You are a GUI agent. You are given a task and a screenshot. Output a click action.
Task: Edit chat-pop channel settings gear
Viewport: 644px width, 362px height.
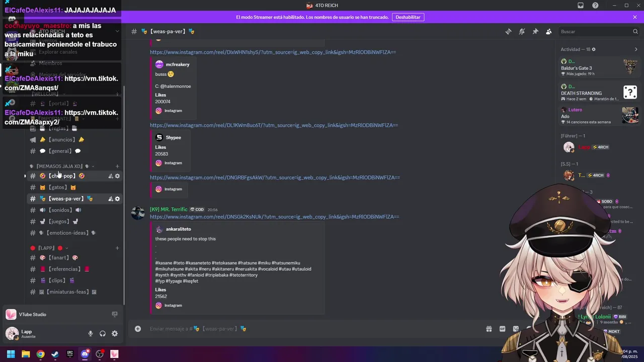point(117,176)
